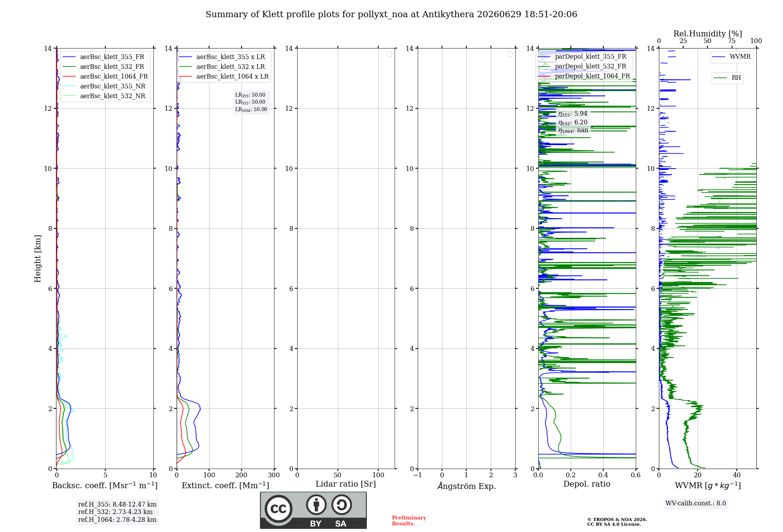Click the BY attribution person icon
783x532 pixels.
316,505
